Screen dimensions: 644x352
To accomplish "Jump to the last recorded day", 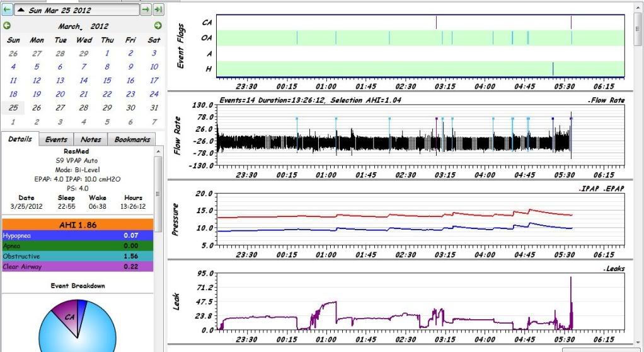I will (x=158, y=9).
